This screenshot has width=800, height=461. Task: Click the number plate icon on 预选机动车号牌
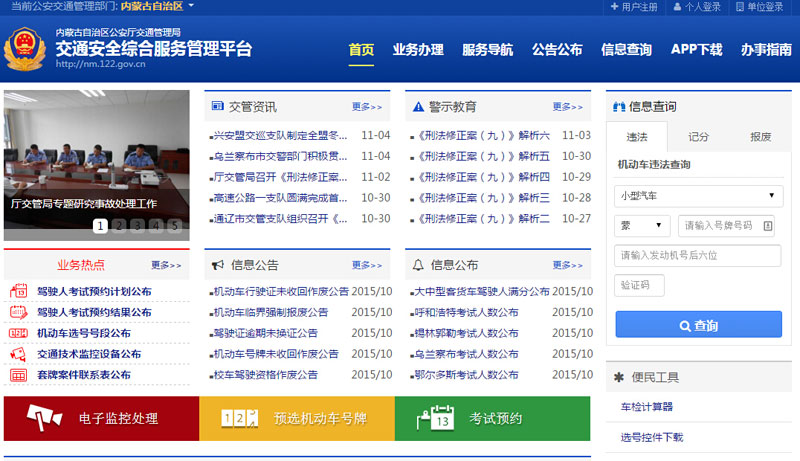[240, 419]
